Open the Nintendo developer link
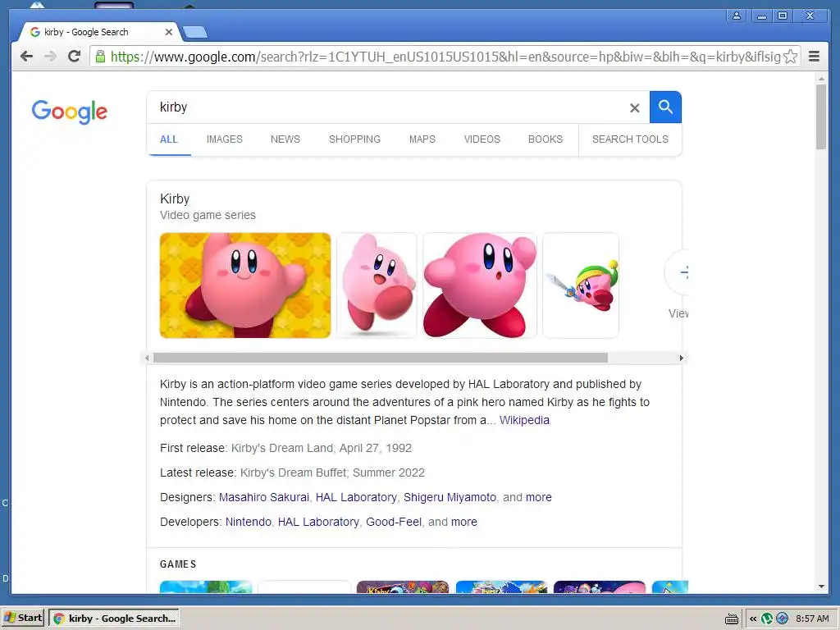Screen dimensions: 840x630 [x=249, y=522]
